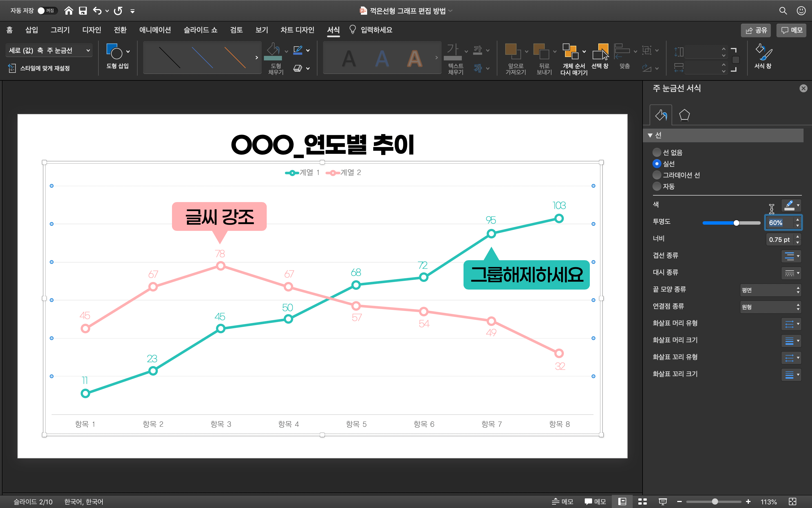Open the 대시 종류 dropdown
The image size is (812, 508).
(x=791, y=273)
